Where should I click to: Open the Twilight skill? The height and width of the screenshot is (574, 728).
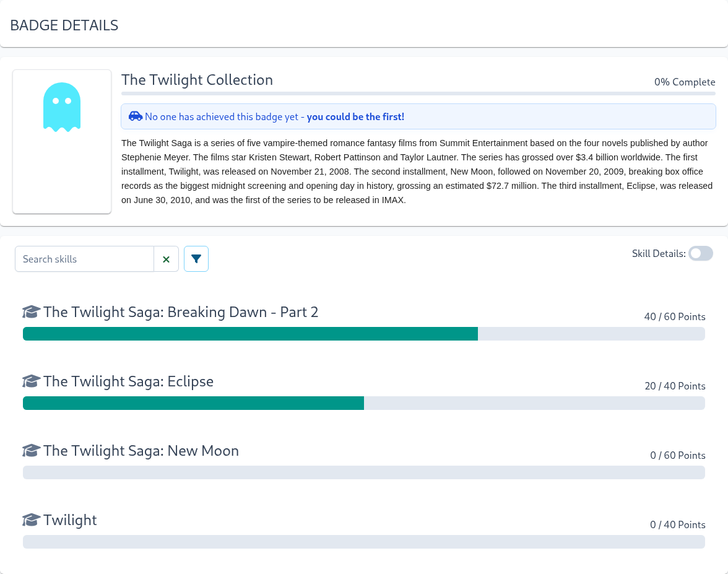(x=70, y=520)
